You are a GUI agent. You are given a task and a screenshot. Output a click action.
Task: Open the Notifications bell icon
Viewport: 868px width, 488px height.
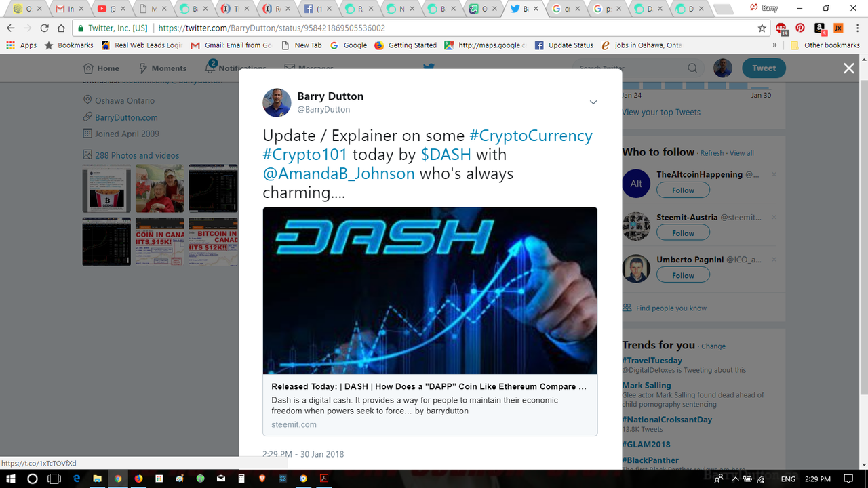[x=210, y=68]
